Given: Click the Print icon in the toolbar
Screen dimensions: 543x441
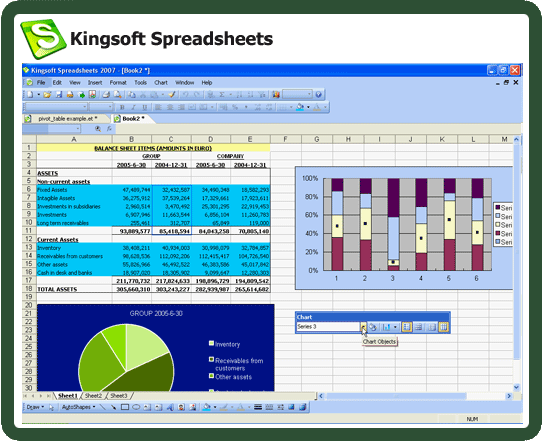Looking at the screenshot, I should pyautogui.click(x=107, y=94).
